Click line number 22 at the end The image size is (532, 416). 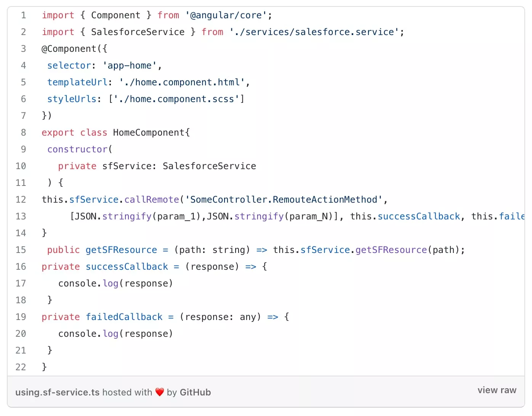click(x=21, y=367)
